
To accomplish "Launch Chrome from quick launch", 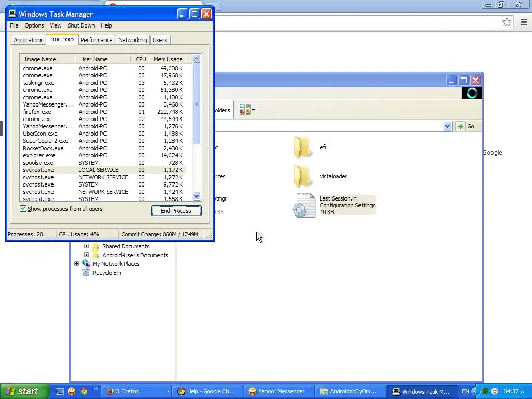I will pyautogui.click(x=84, y=391).
